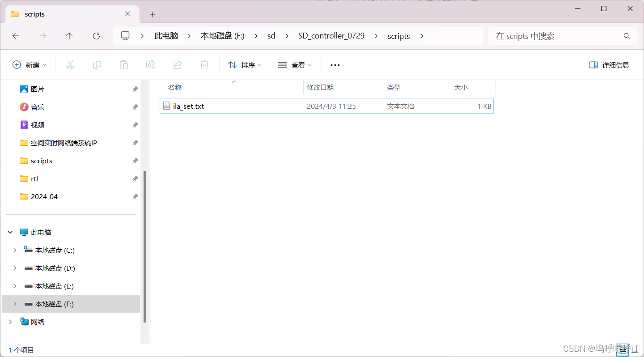644x357 pixels.
Task: Refresh the scripts folder view
Action: point(96,36)
